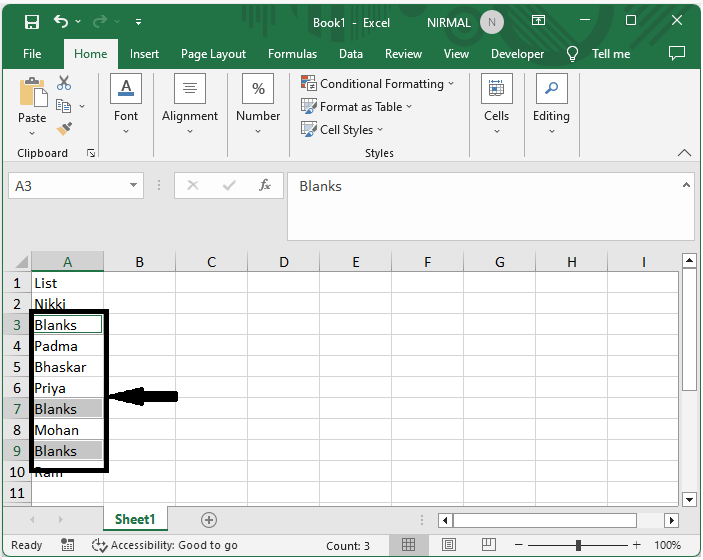Select the cell containing Padma
The image size is (703, 560).
[67, 346]
